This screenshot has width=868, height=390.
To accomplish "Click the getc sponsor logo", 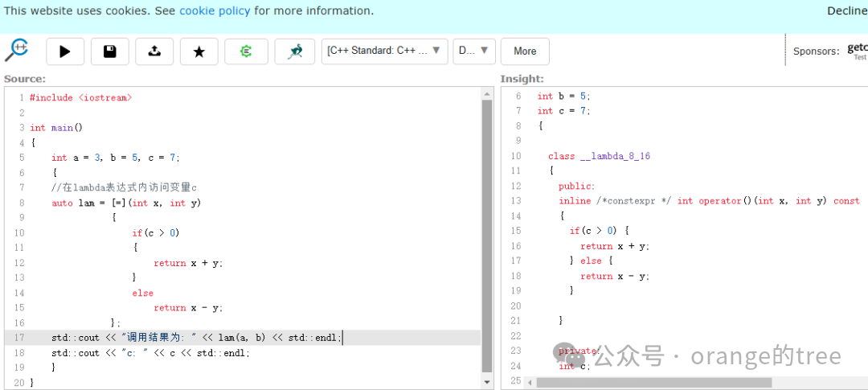I will tap(858, 51).
